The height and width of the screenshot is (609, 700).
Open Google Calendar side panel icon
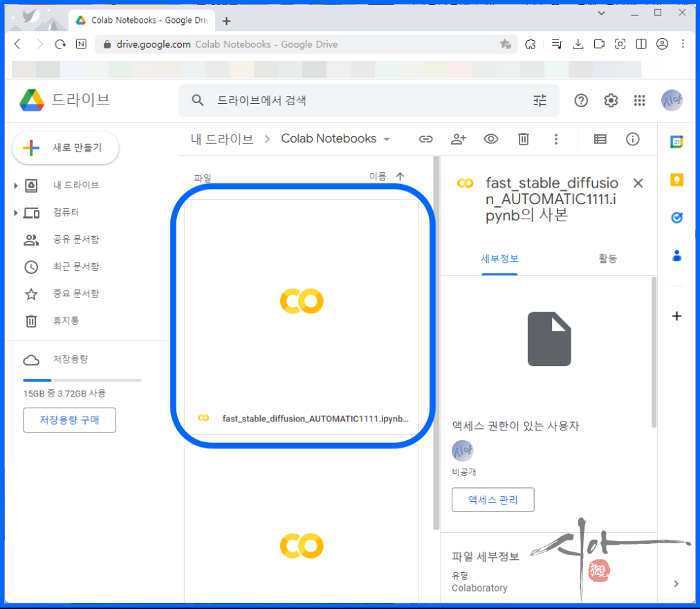pyautogui.click(x=676, y=142)
